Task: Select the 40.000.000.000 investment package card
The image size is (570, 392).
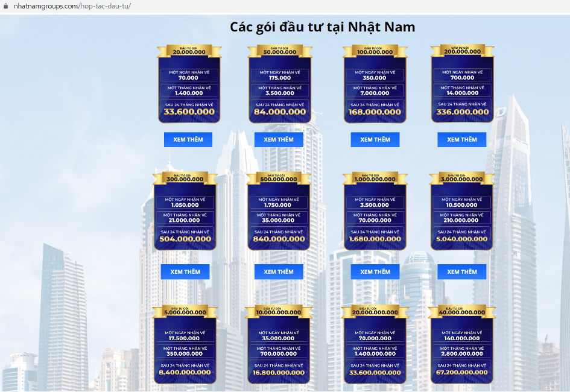Action: 462,344
